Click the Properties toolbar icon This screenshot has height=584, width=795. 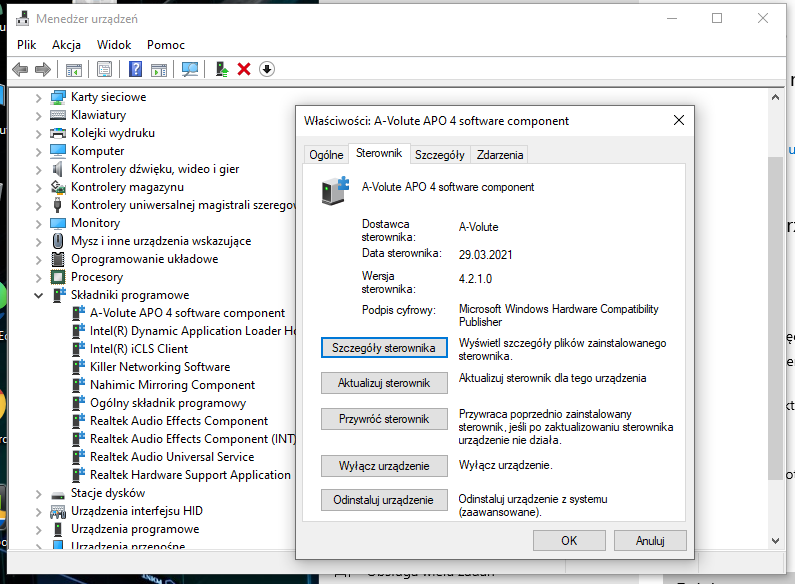(104, 69)
